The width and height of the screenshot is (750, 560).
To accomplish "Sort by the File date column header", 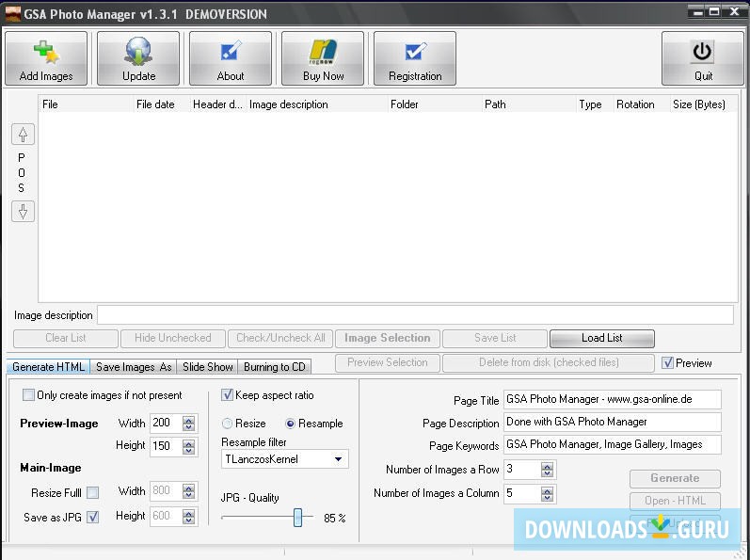I will tap(161, 104).
